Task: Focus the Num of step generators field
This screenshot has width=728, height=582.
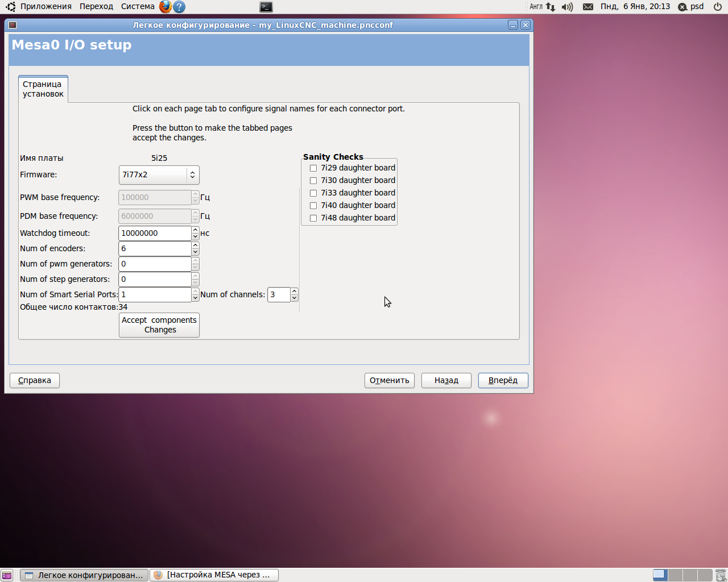Action: [x=155, y=279]
